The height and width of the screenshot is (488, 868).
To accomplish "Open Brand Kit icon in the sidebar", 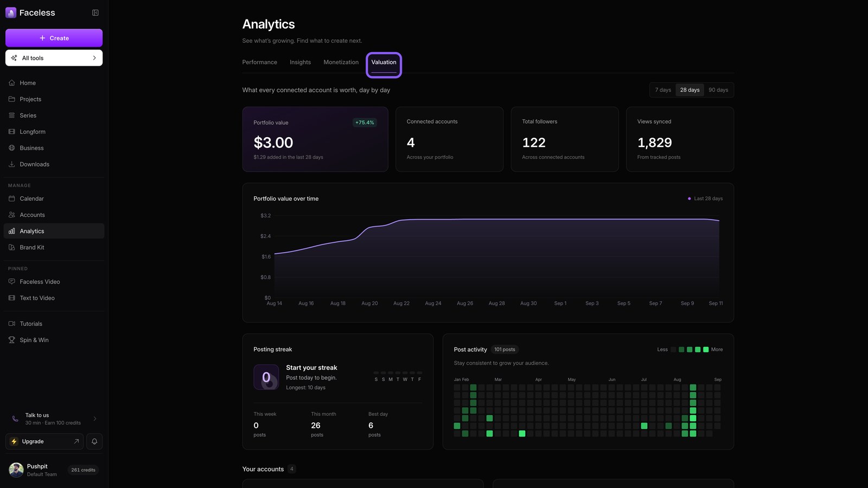I will pos(12,247).
